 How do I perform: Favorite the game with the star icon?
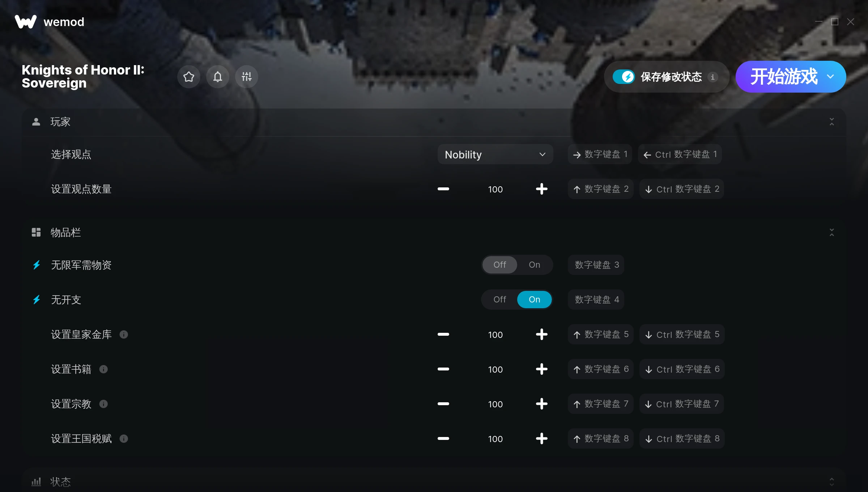pyautogui.click(x=188, y=77)
